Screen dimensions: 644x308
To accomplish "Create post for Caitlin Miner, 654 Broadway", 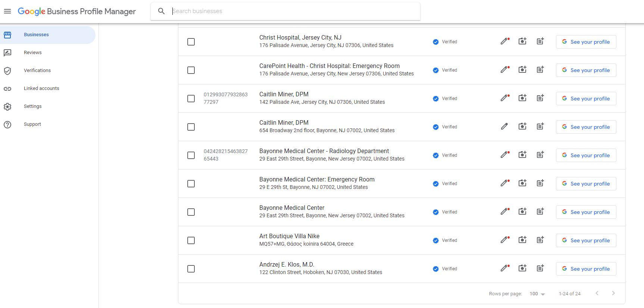I will (x=540, y=127).
